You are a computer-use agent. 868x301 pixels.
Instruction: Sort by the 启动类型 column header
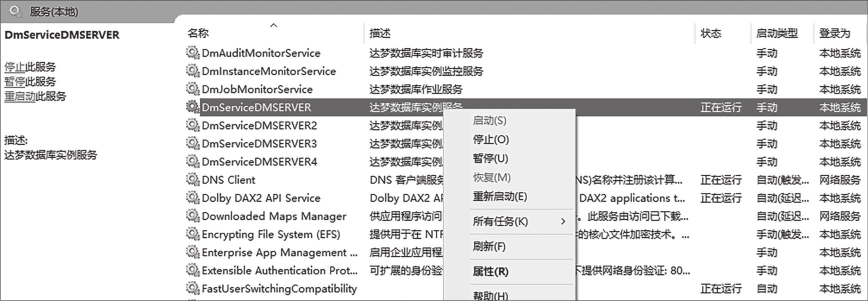(x=776, y=33)
